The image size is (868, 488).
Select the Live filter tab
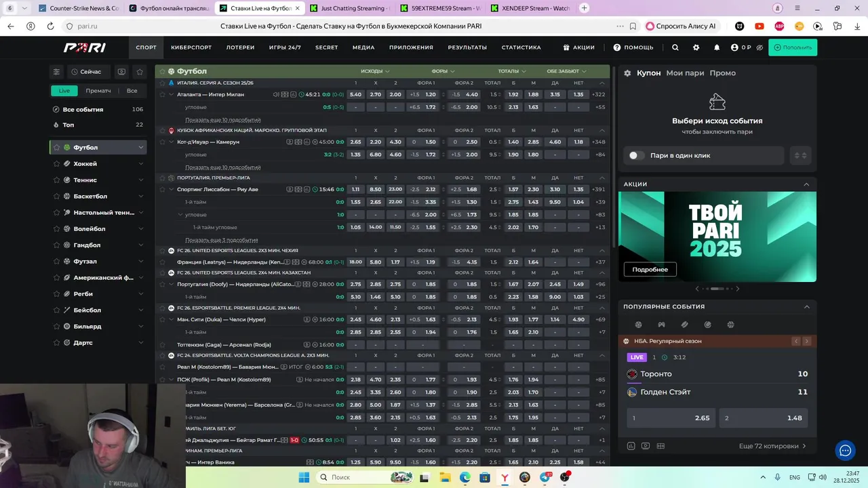click(64, 91)
